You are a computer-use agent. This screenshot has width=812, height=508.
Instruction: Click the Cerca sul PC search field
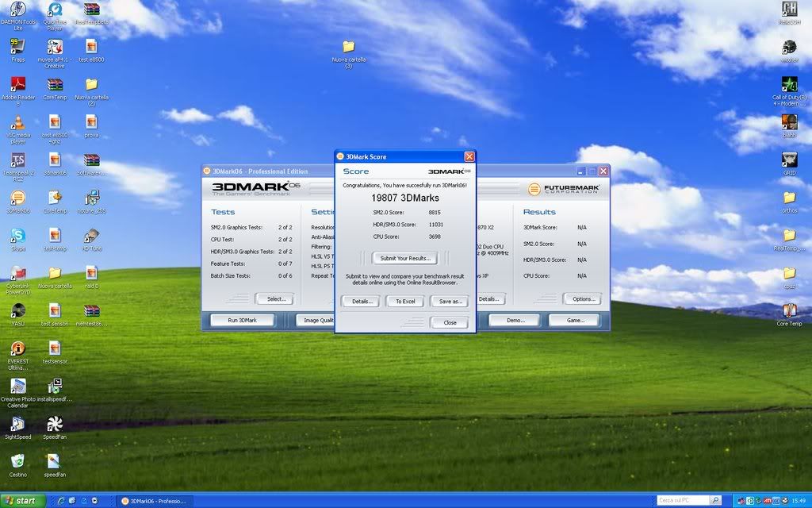point(682,501)
